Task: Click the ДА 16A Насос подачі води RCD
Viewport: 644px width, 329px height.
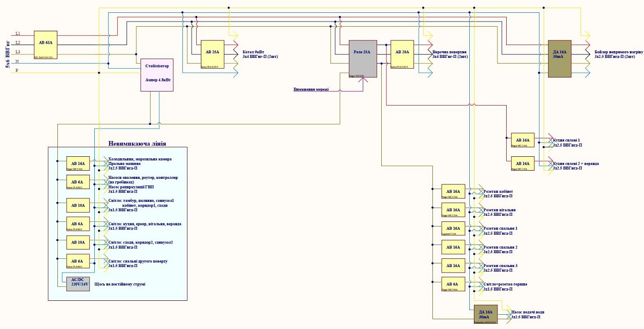Action: [x=485, y=314]
